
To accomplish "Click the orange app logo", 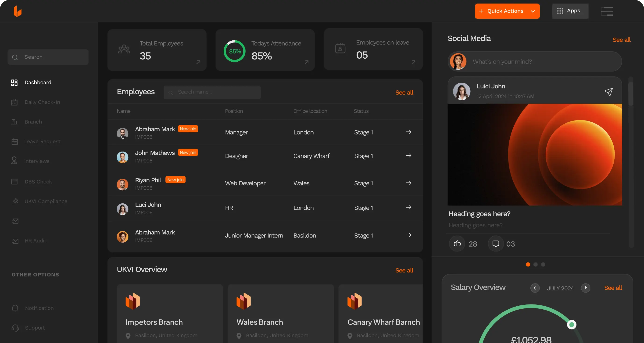I will [18, 11].
